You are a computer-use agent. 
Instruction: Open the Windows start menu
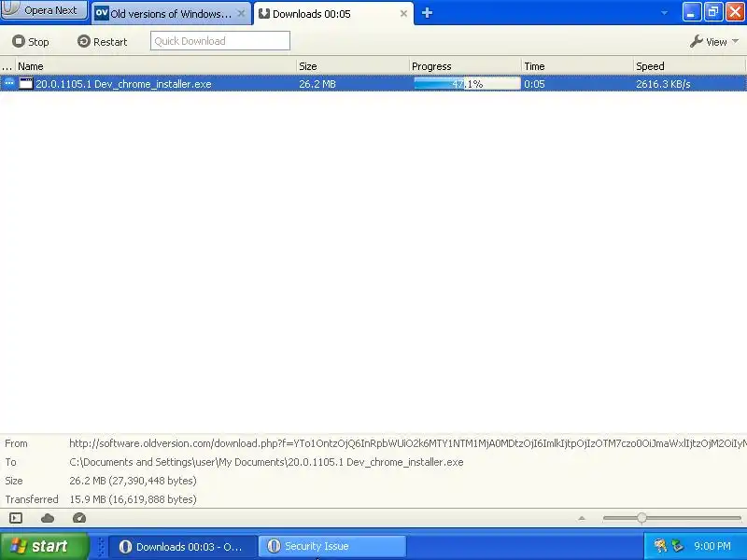(44, 546)
